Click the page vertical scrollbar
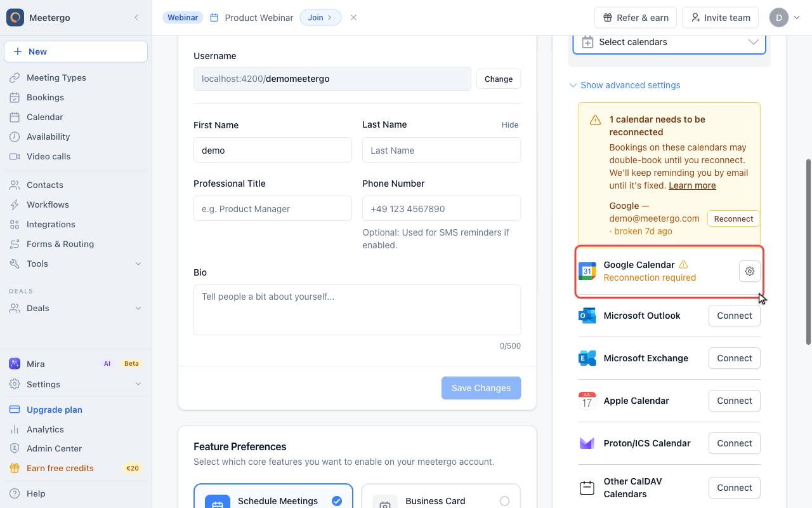Screen dimensions: 812x508 pos(808,251)
